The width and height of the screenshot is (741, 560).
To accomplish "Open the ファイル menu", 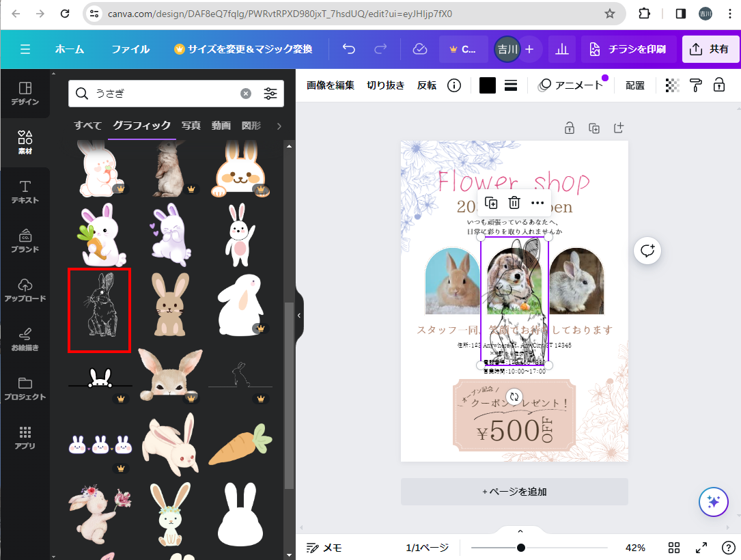I will tap(130, 49).
